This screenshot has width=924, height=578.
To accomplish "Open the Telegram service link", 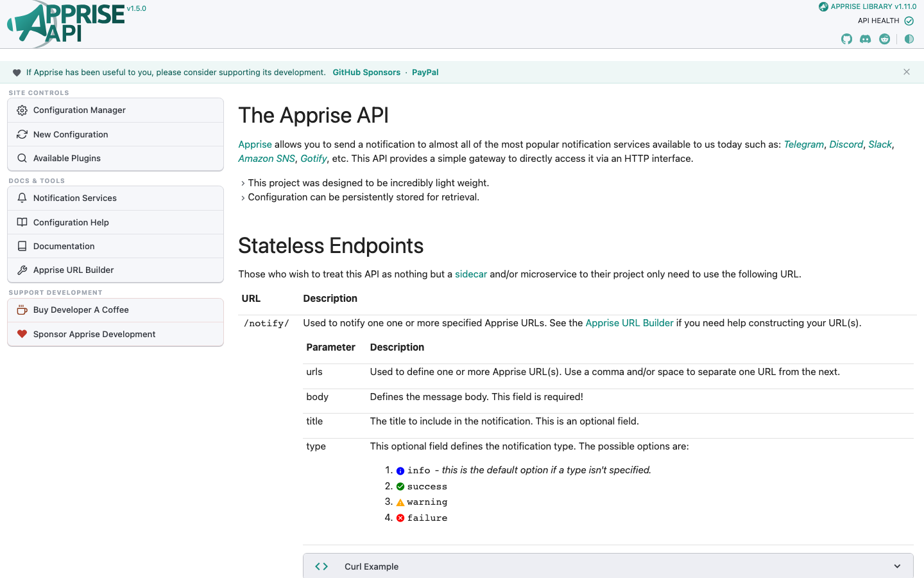I will pyautogui.click(x=803, y=144).
